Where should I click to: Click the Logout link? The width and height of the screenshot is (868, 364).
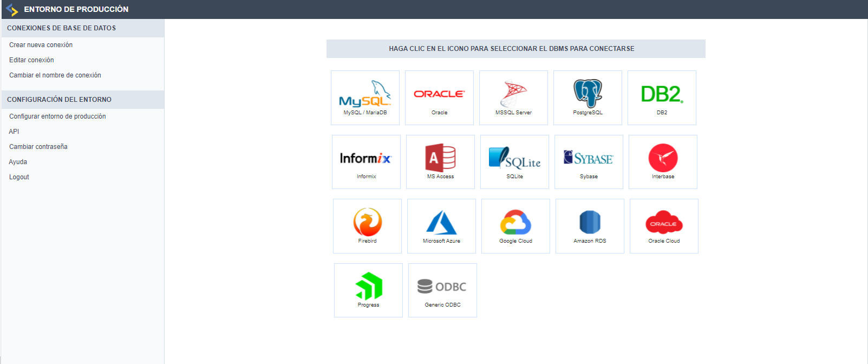tap(19, 177)
